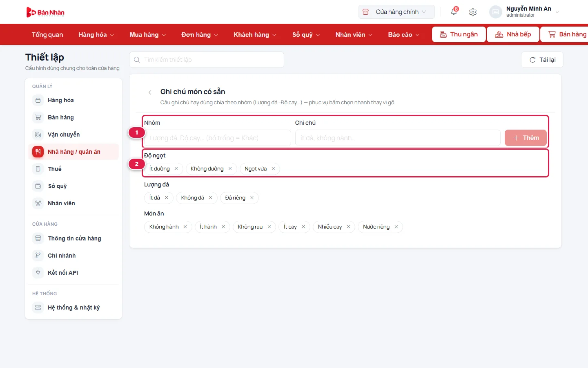Focus the Tìm kiếm thiết lập search box
The image size is (588, 368).
click(x=207, y=60)
